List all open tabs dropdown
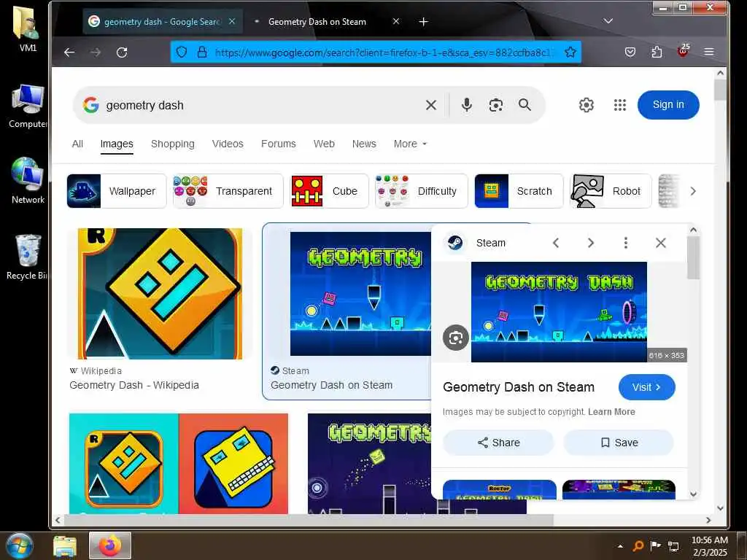 608,21
